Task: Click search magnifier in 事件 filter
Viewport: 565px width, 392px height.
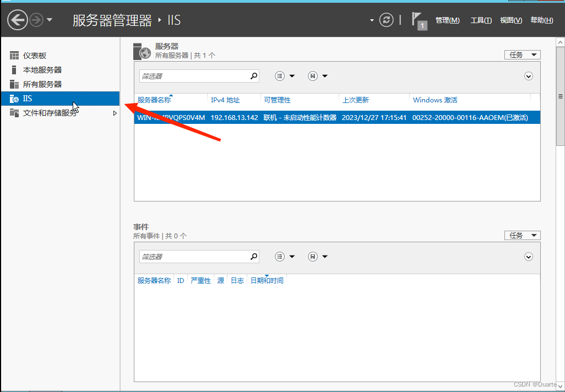Action: pyautogui.click(x=254, y=256)
